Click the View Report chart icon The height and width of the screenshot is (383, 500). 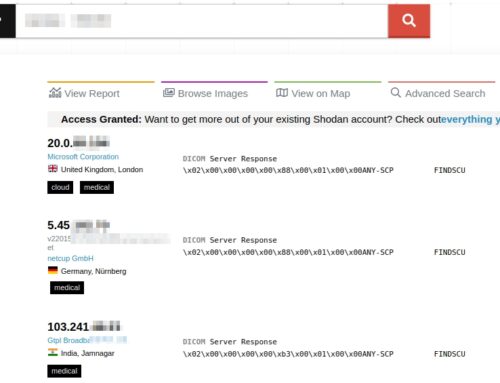(55, 93)
